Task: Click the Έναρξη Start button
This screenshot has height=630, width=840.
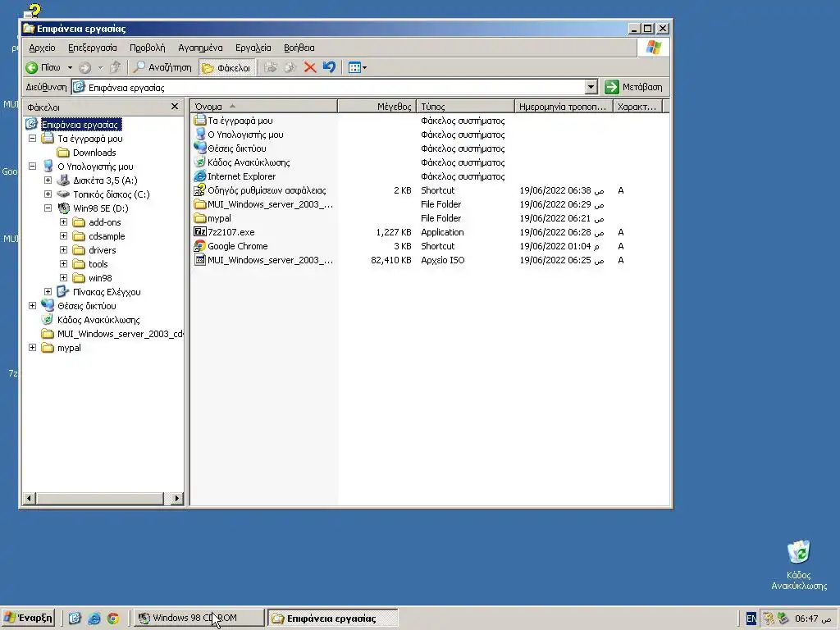Action: [28, 619]
